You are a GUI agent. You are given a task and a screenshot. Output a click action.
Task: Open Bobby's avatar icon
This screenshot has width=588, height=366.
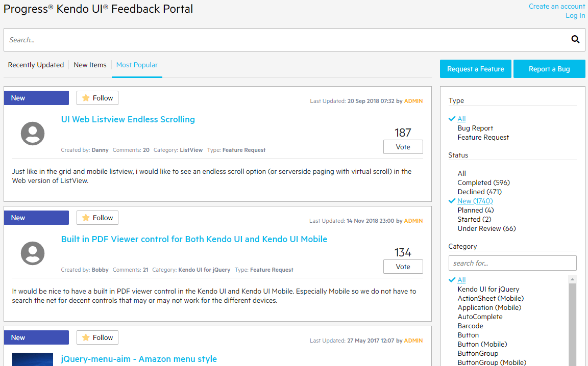click(33, 253)
